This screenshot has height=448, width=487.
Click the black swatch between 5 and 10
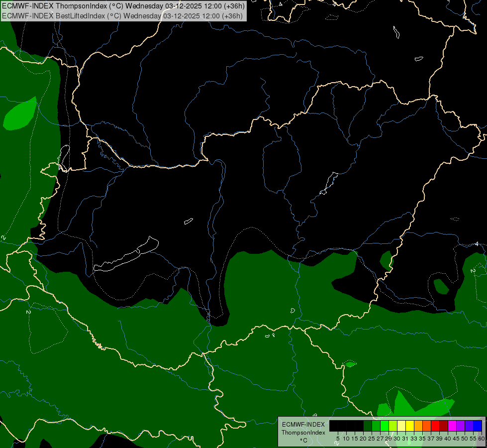click(342, 426)
